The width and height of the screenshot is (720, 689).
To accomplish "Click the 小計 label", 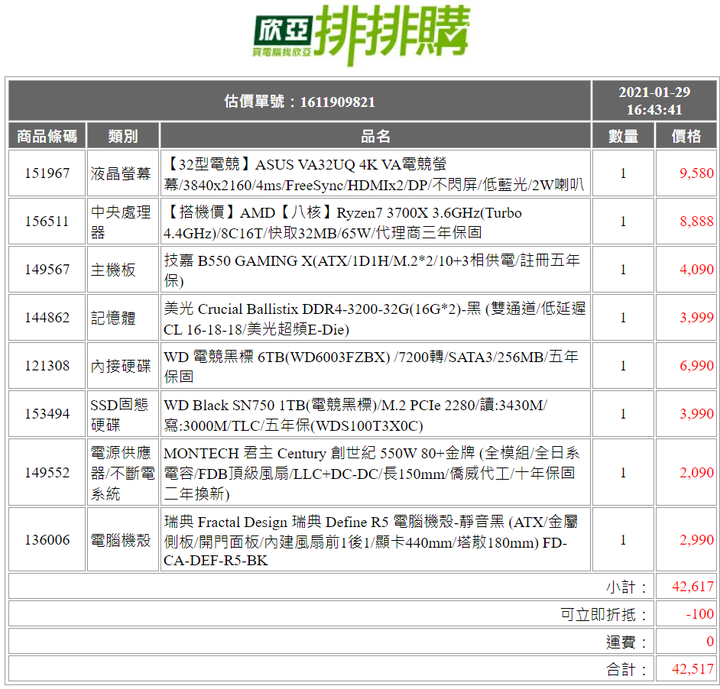I will click(x=626, y=587).
